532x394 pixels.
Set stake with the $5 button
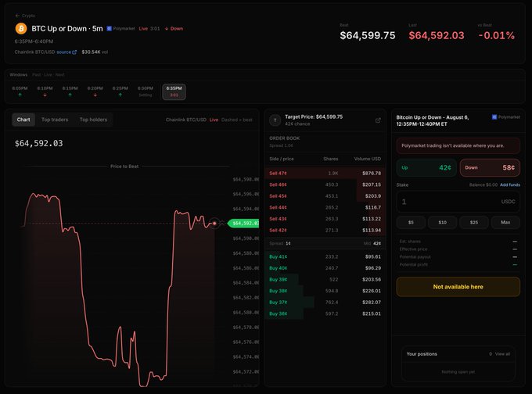(411, 223)
